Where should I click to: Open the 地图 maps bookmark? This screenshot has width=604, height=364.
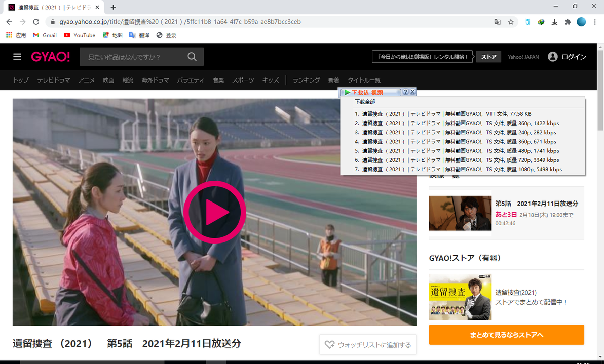click(112, 35)
